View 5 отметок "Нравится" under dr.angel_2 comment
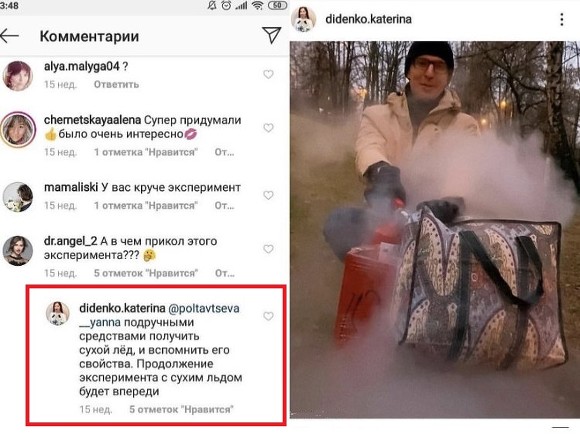 coord(146,273)
